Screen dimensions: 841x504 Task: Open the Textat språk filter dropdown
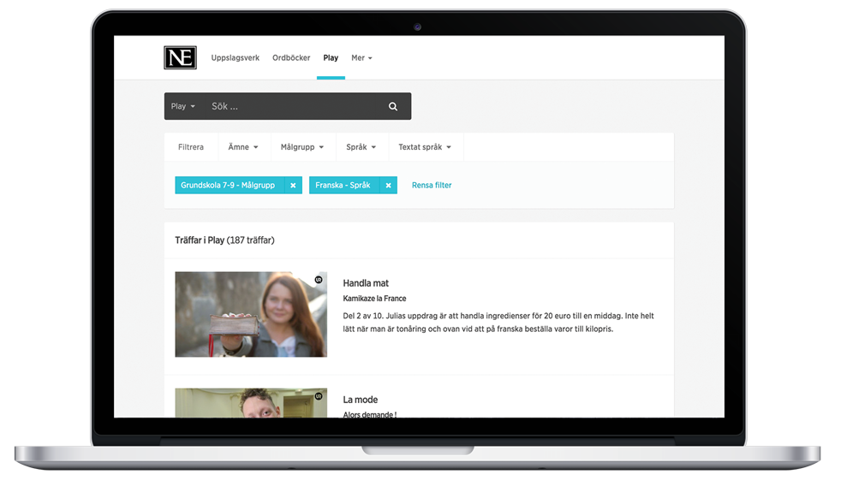(425, 147)
